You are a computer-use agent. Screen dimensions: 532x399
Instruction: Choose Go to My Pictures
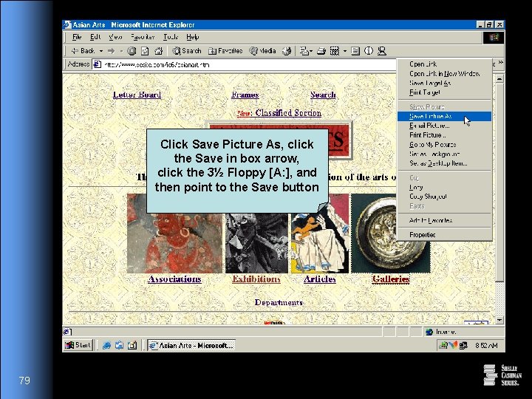[x=444, y=145]
